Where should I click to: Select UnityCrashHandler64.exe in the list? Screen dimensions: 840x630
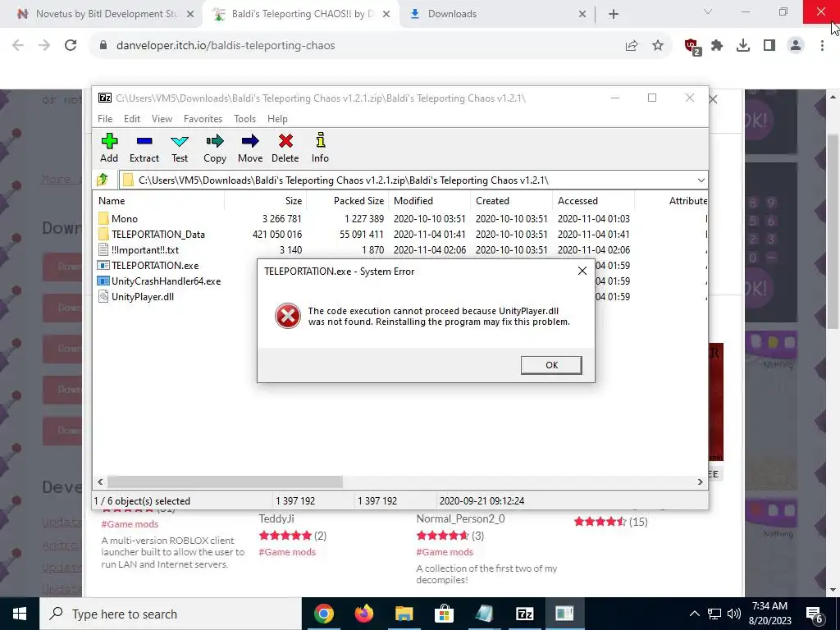(x=166, y=281)
